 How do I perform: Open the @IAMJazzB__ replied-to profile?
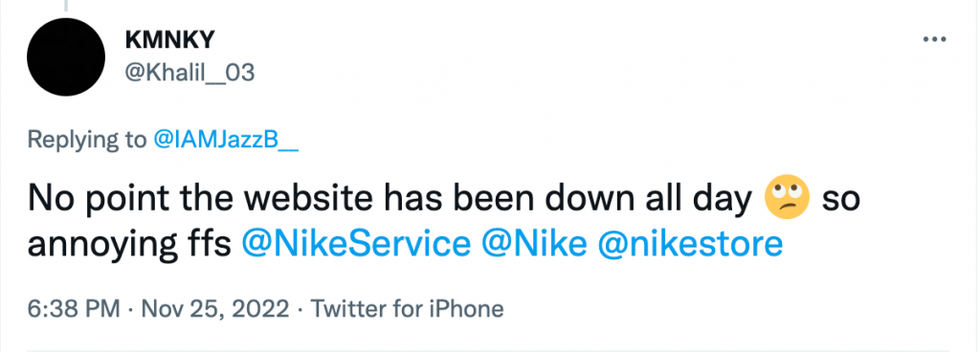226,140
